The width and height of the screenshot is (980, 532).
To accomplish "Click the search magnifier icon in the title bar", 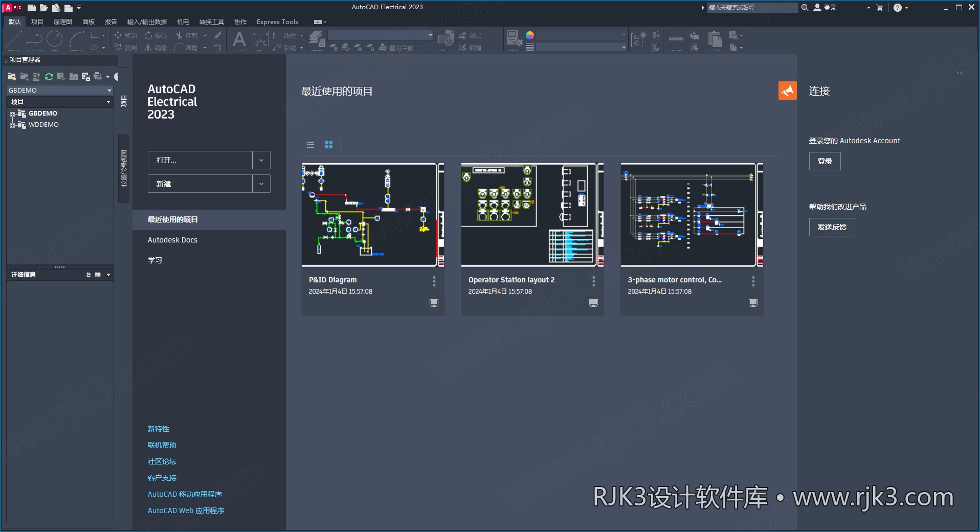I will 805,8.
